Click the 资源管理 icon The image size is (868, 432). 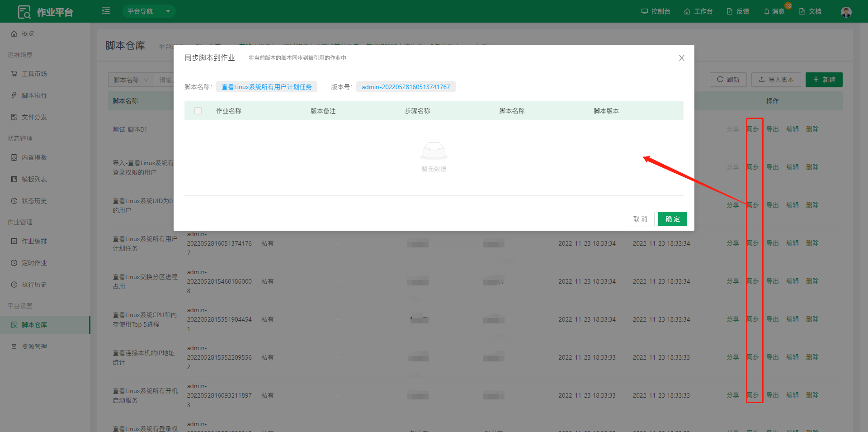pos(14,347)
